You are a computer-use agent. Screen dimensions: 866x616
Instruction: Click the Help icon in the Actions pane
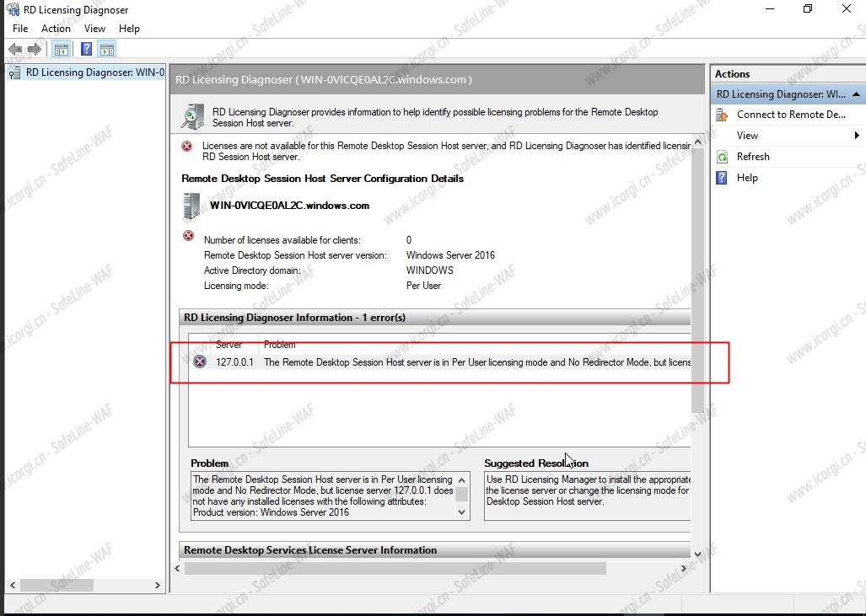tap(722, 178)
